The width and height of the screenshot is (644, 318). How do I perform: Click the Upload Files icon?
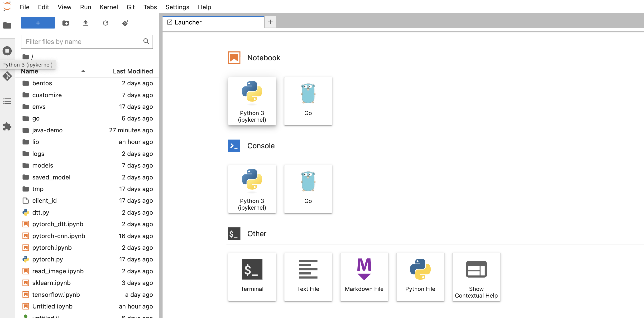(x=86, y=23)
